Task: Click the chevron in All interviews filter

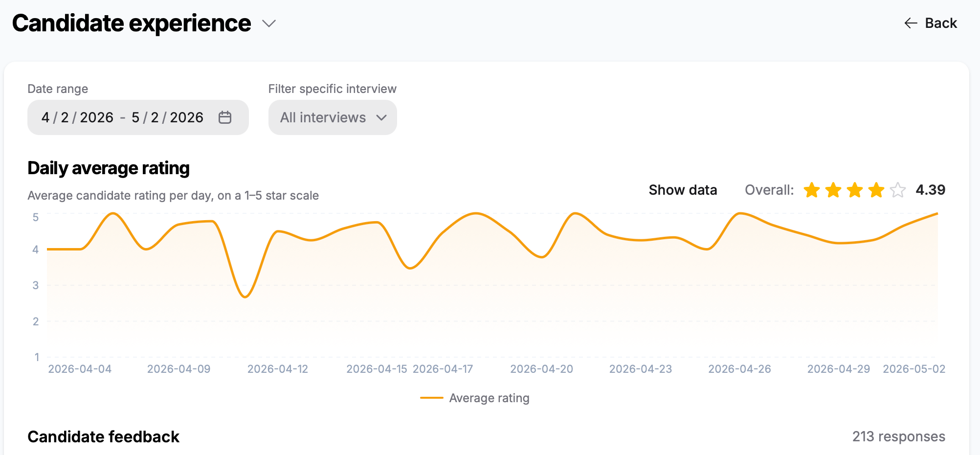Action: [x=381, y=117]
